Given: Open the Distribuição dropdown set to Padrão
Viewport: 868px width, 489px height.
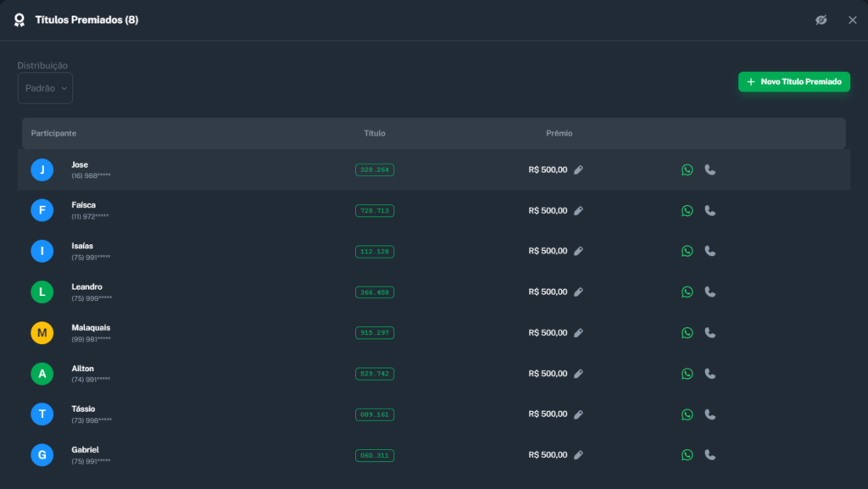Looking at the screenshot, I should click(45, 88).
